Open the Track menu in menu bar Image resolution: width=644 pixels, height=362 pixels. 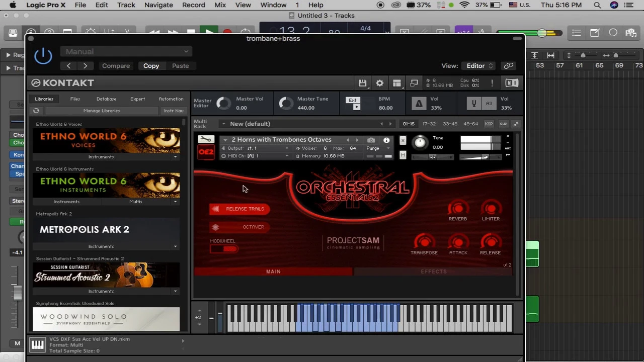[x=126, y=5]
